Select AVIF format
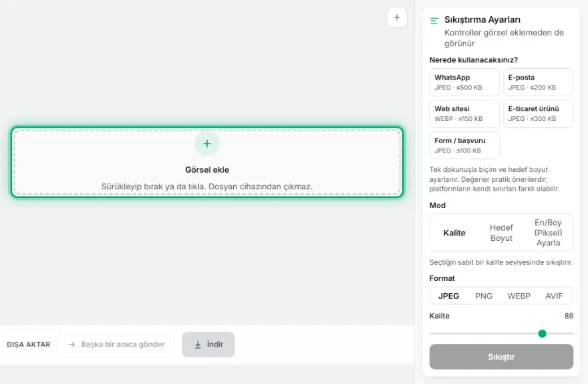Viewport: 588px width, 384px height. coord(554,296)
